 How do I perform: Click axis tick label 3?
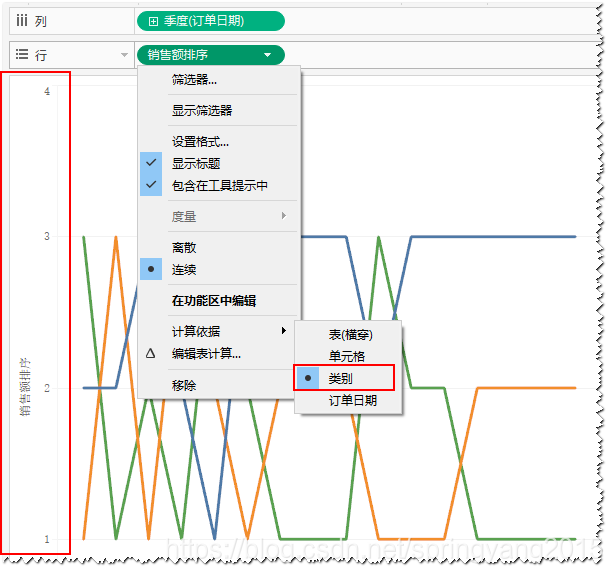pos(47,236)
